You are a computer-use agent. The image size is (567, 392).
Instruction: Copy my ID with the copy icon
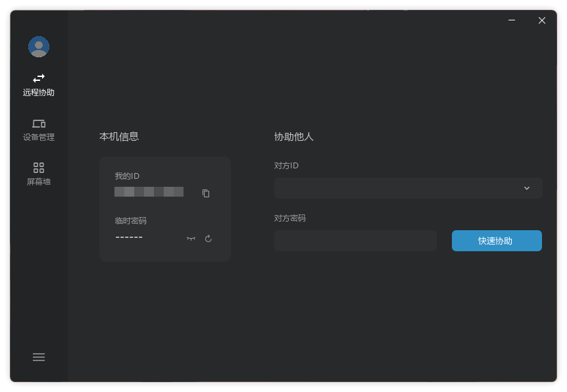coord(206,193)
